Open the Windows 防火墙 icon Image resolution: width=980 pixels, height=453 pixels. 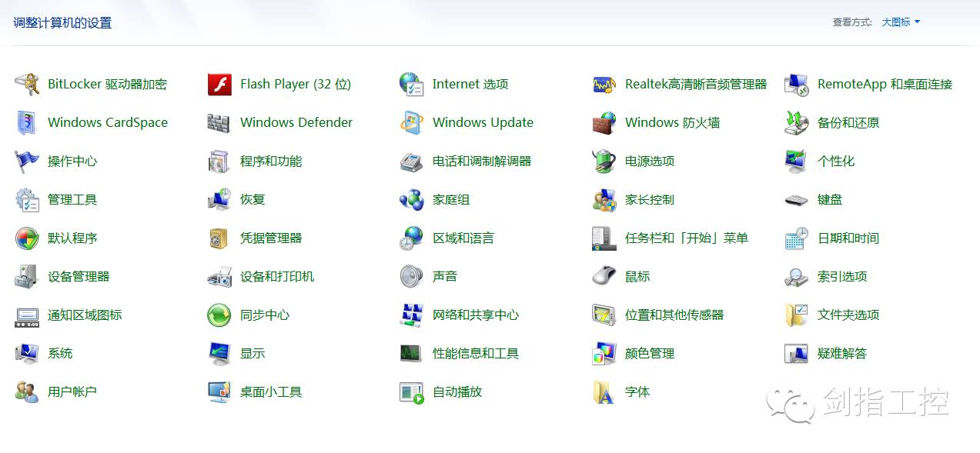click(604, 122)
